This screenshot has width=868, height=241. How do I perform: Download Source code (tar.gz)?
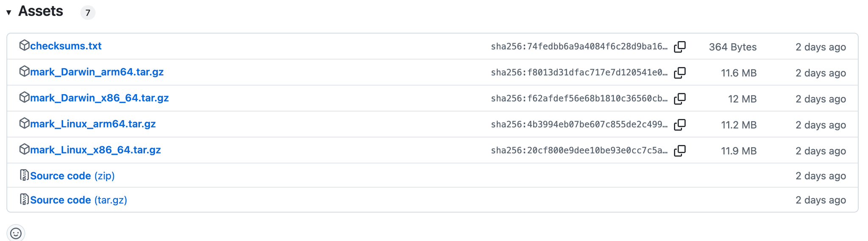coord(78,200)
